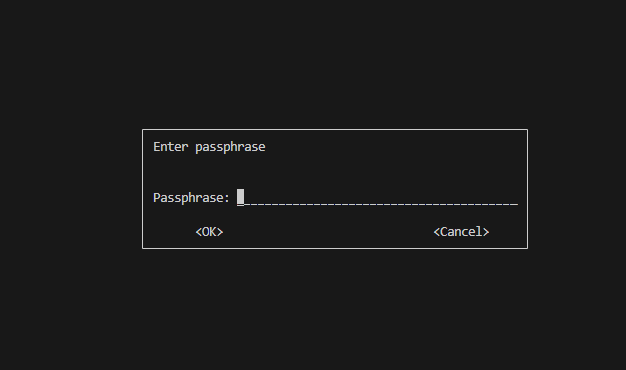
Task: Select the right angle bracket of Cancel
Action: pyautogui.click(x=486, y=232)
